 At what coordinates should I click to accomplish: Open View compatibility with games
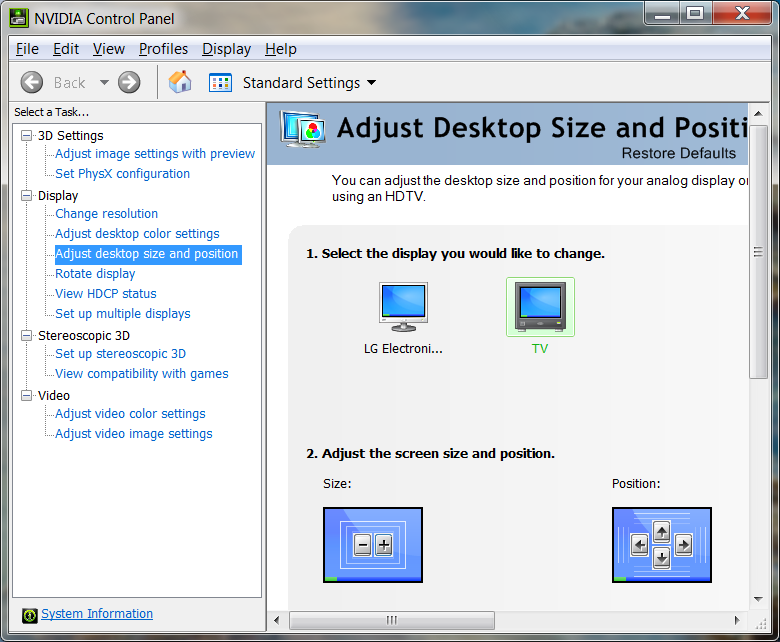[142, 373]
